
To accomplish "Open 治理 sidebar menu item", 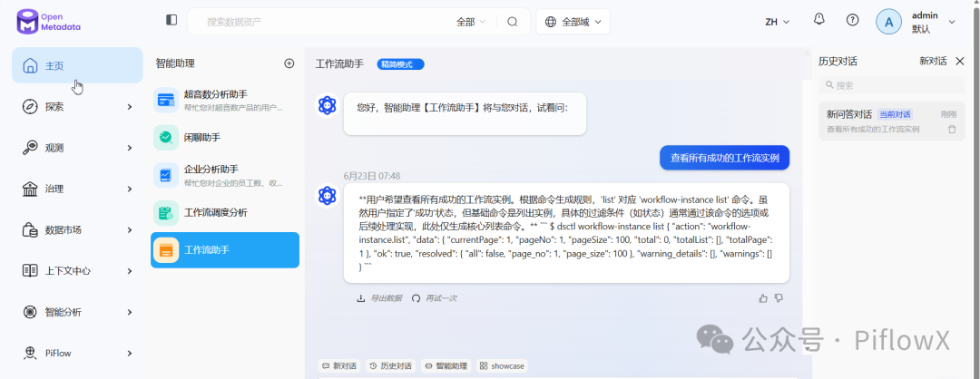I will 77,189.
